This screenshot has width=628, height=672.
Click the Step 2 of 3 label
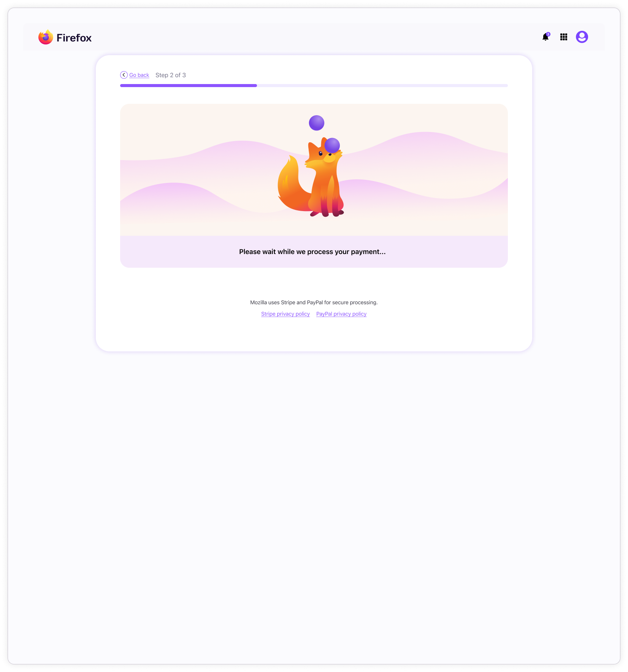[171, 75]
